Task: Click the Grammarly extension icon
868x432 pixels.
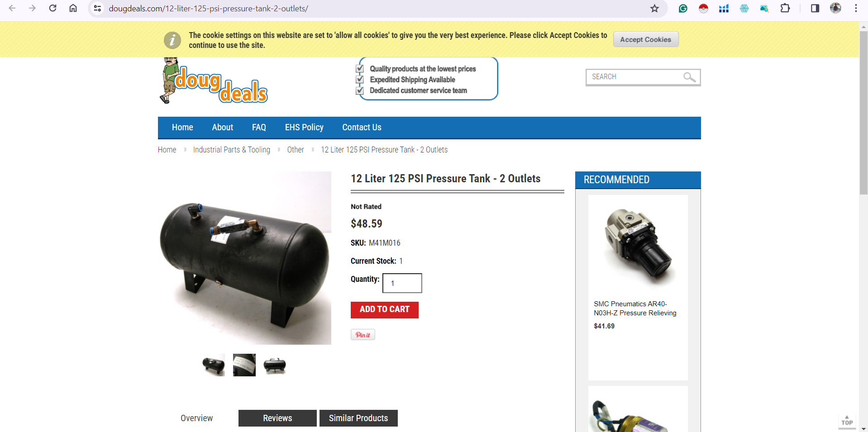Action: pyautogui.click(x=683, y=8)
